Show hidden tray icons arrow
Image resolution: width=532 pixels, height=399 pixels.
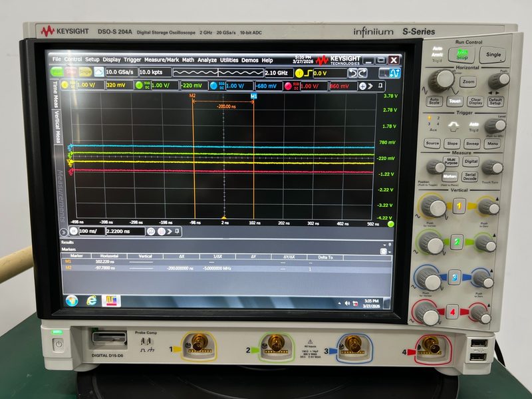[339, 303]
